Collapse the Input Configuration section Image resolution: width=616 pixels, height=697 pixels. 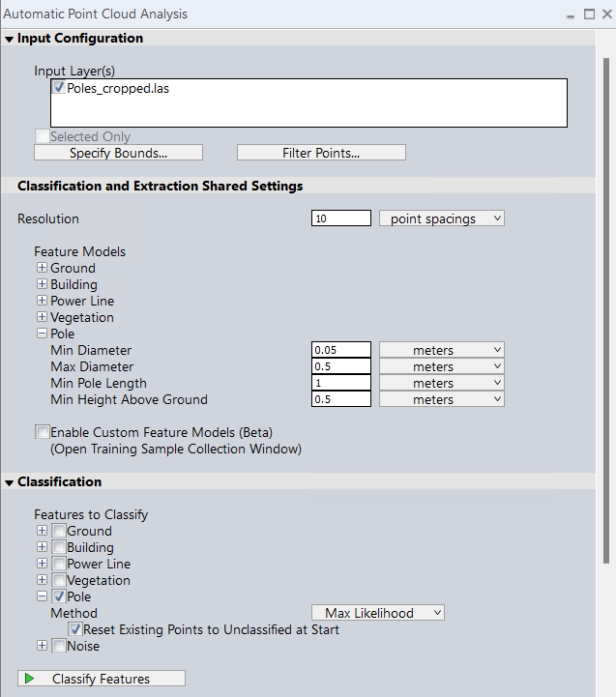9,39
